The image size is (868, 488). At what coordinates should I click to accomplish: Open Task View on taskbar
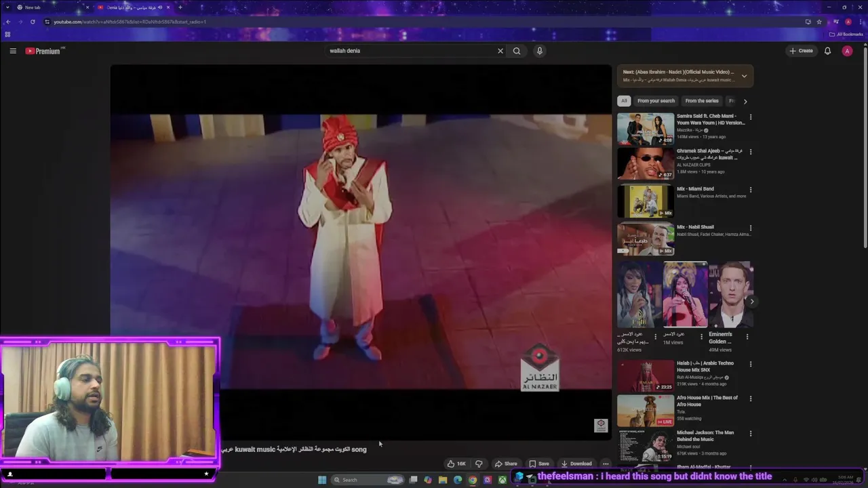(413, 480)
